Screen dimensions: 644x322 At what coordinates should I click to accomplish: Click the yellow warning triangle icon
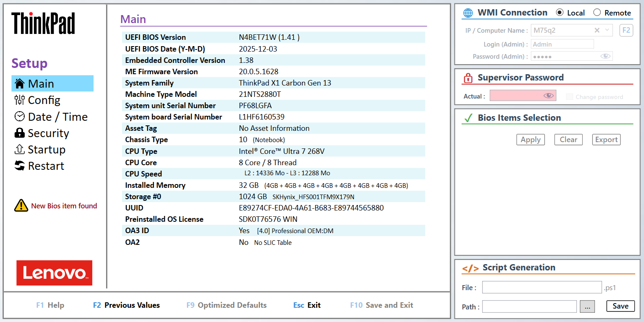coord(21,205)
